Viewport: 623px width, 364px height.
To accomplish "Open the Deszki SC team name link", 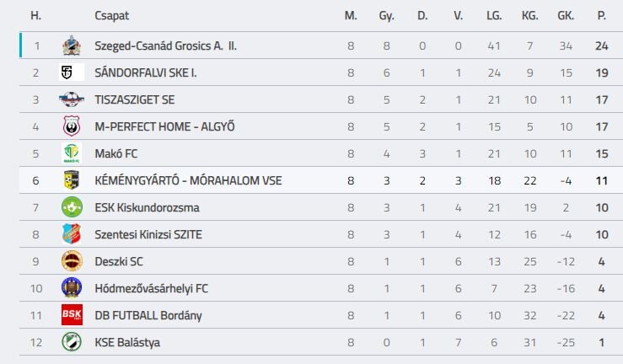I will tap(119, 261).
